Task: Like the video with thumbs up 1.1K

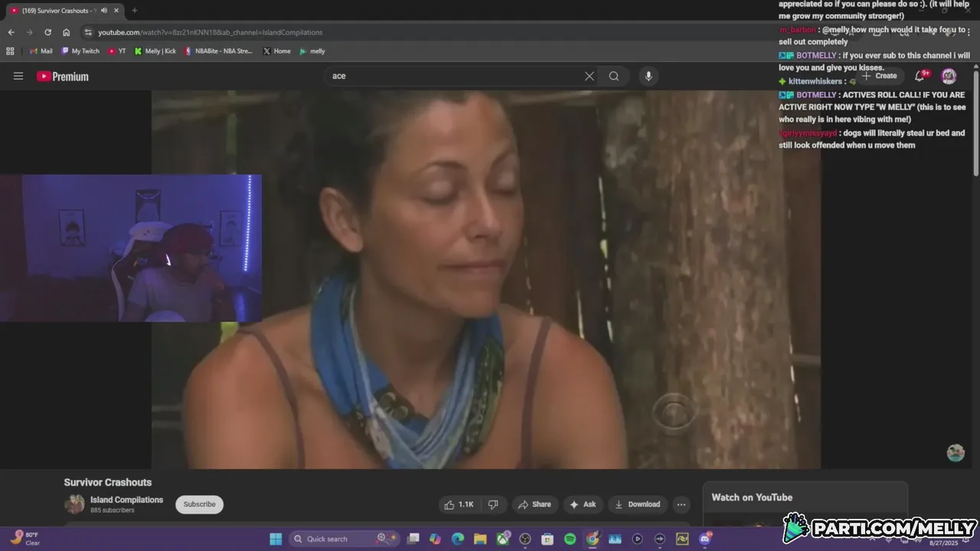Action: [459, 504]
